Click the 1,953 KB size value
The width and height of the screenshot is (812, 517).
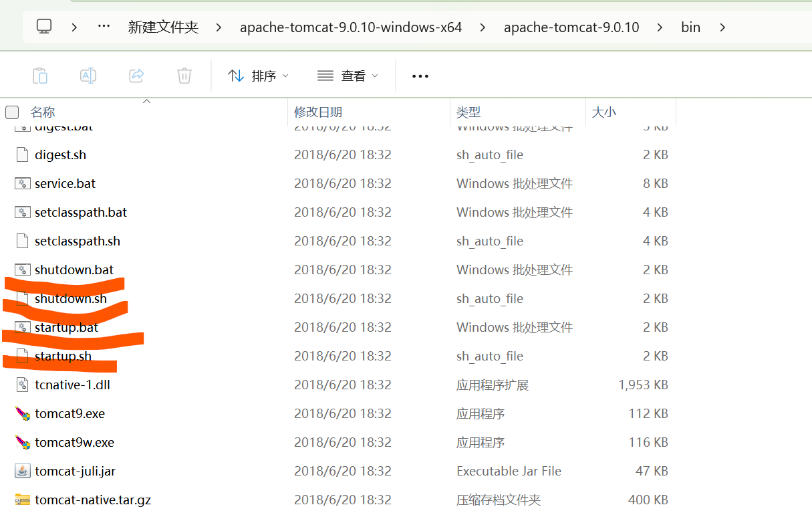point(643,385)
